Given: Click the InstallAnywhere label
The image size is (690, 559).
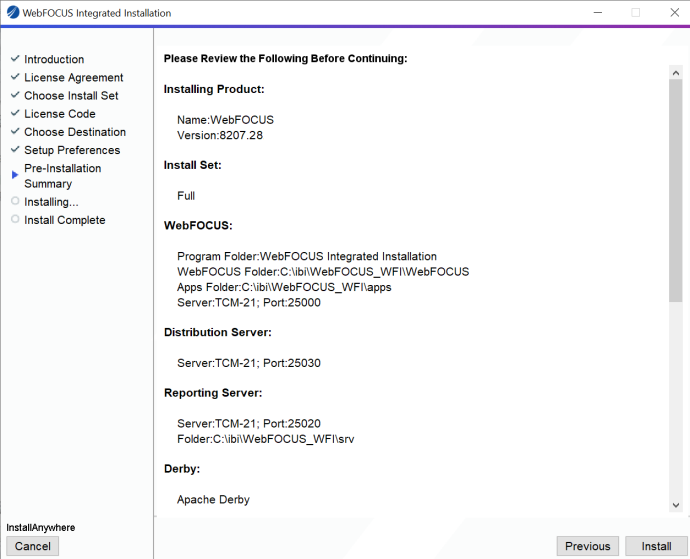Looking at the screenshot, I should (40, 527).
